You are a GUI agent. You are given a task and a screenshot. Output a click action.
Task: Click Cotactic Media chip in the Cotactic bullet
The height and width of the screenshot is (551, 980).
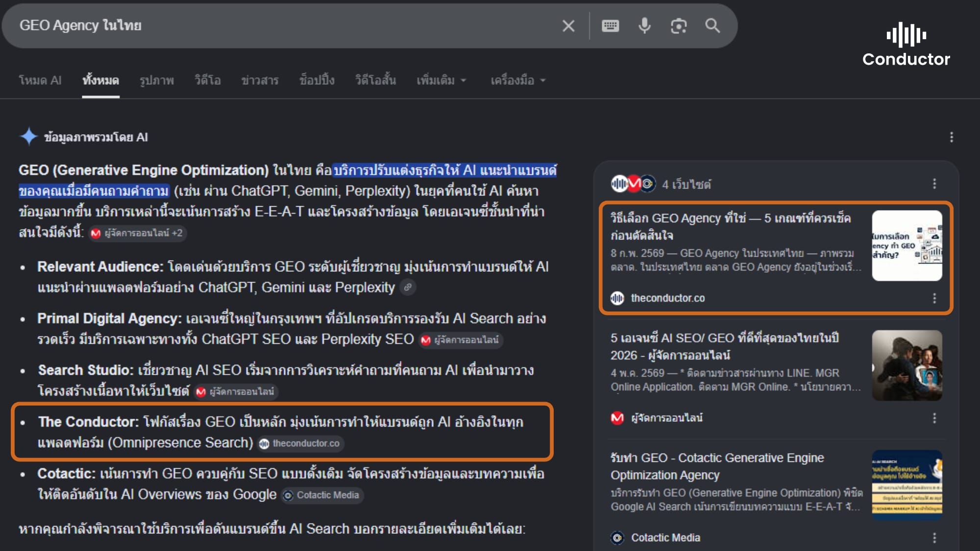pyautogui.click(x=322, y=495)
